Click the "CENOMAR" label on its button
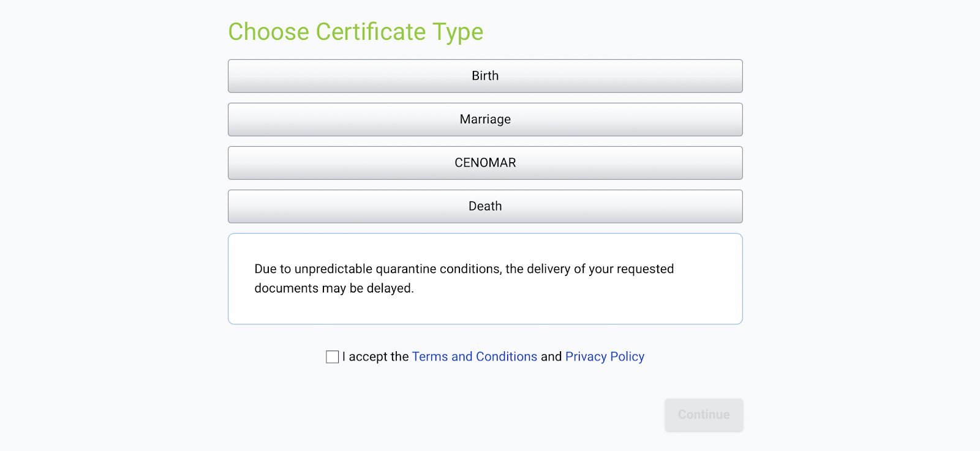This screenshot has width=980, height=451. 485,163
